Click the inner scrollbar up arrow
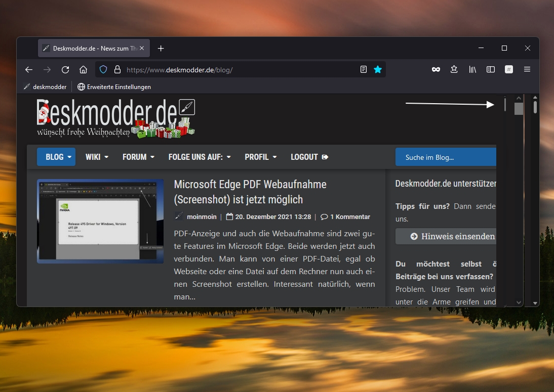The height and width of the screenshot is (392, 554). [x=519, y=98]
